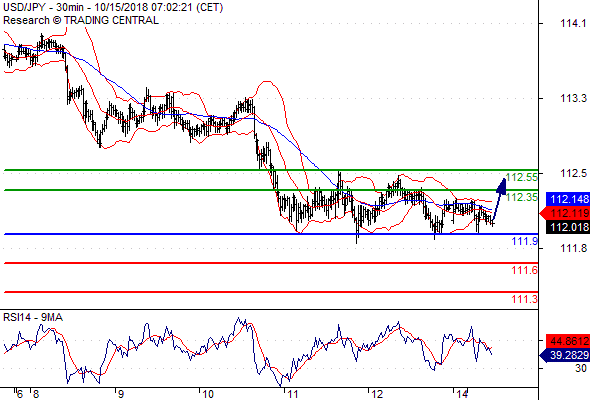
Task: Click the black 112.018 current price tag
Action: 568,227
